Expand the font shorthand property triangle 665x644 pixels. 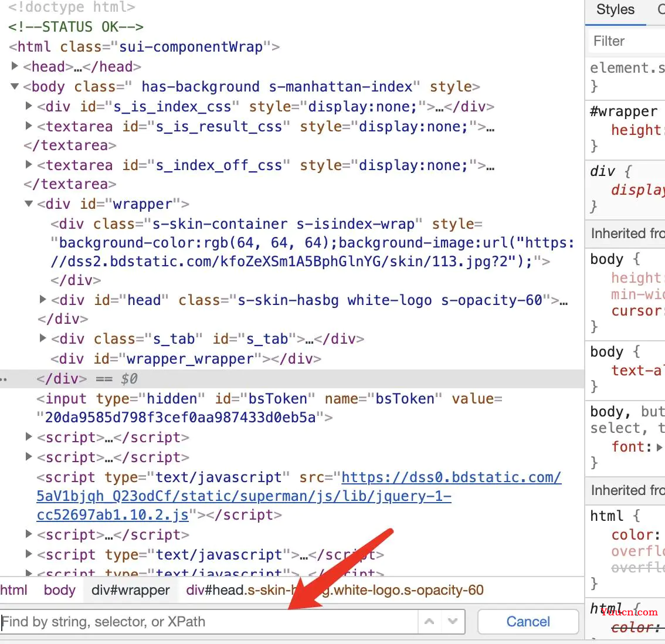659,447
